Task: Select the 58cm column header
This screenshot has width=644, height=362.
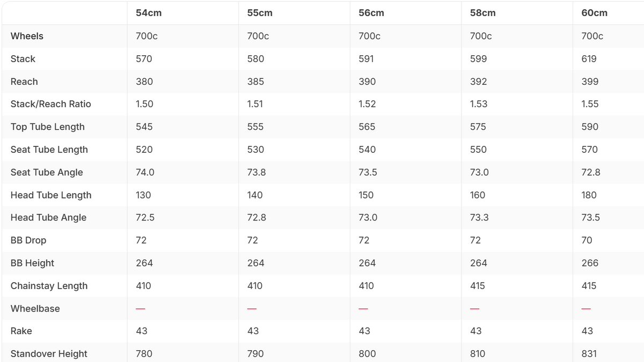Action: tap(483, 13)
